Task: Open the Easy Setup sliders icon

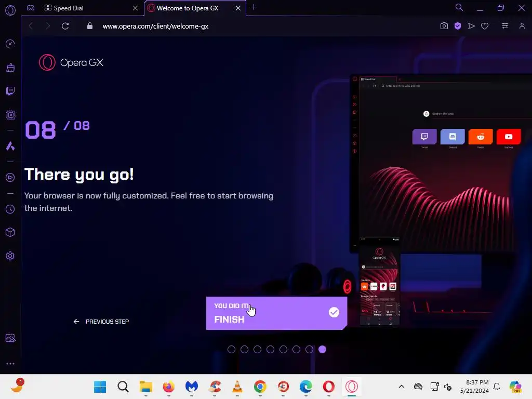Action: 505,26
